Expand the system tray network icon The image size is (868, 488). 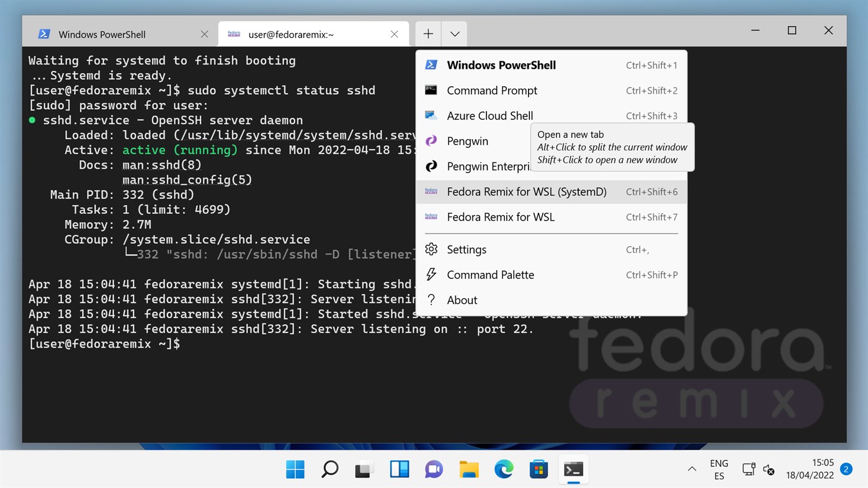point(748,469)
